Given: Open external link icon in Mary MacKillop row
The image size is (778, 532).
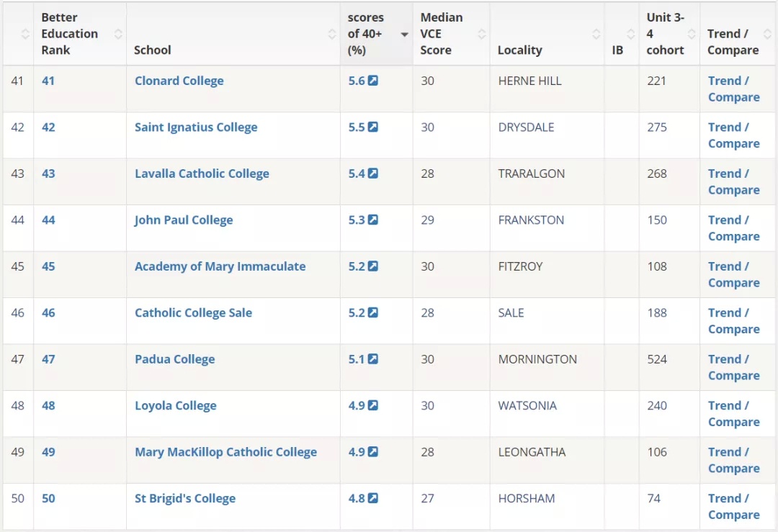Looking at the screenshot, I should tap(373, 451).
